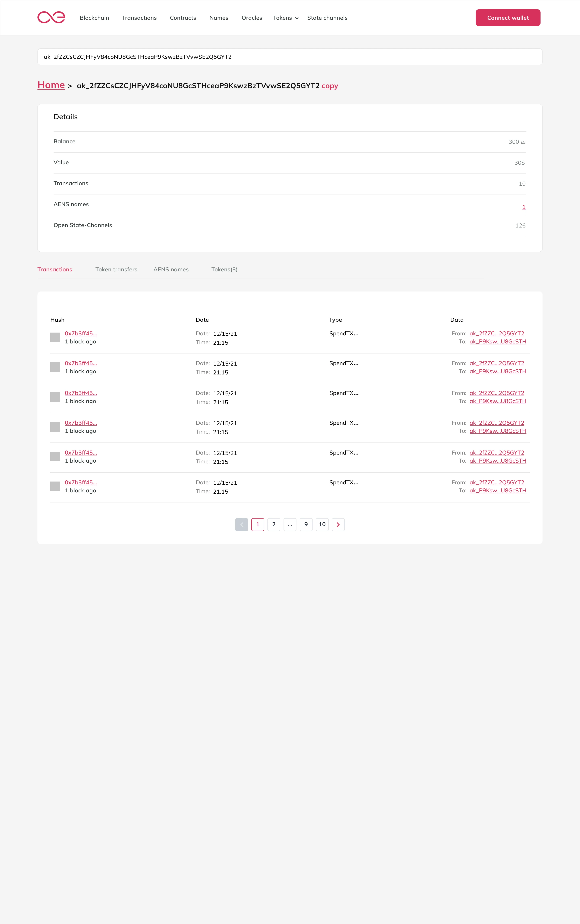The image size is (580, 924).
Task: Focus the address search input field
Action: point(290,57)
